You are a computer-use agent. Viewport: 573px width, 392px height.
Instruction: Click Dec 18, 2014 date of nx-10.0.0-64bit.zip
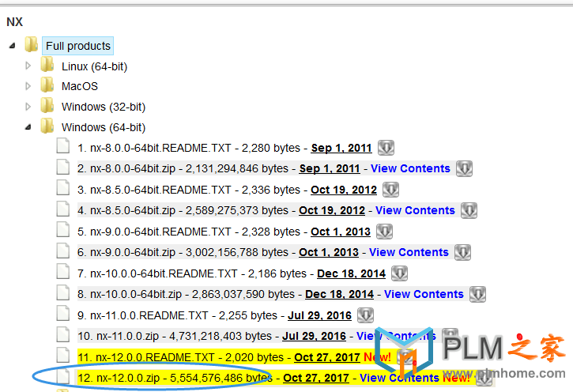coord(340,295)
